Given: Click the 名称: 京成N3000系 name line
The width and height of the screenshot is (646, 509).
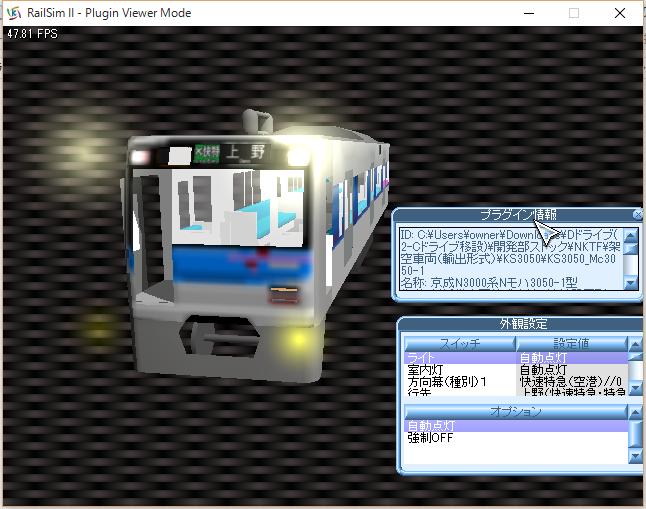Looking at the screenshot, I should pyautogui.click(x=489, y=283).
